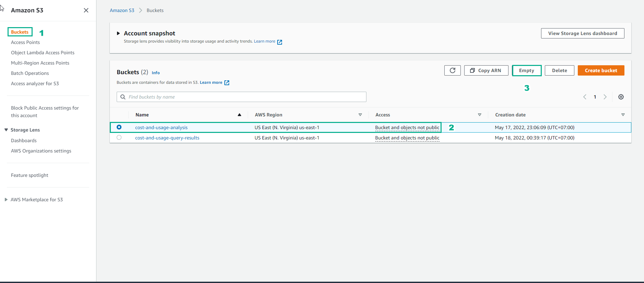Open Buckets in the sidebar
Image resolution: width=644 pixels, height=283 pixels.
[x=20, y=32]
